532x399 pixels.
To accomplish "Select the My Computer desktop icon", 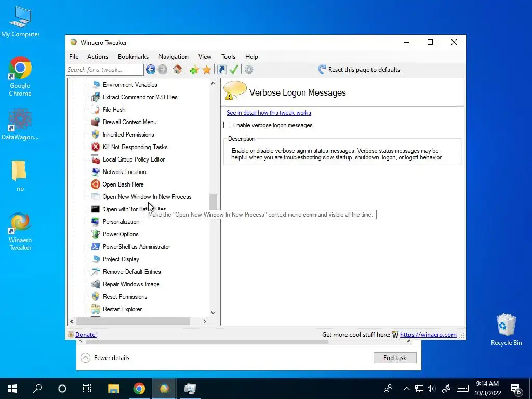I will tap(20, 21).
